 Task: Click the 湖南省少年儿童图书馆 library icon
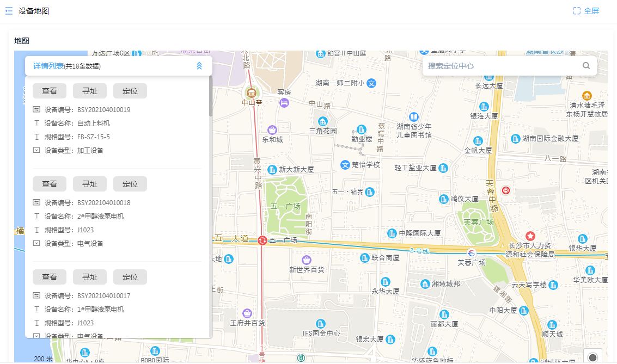414,117
